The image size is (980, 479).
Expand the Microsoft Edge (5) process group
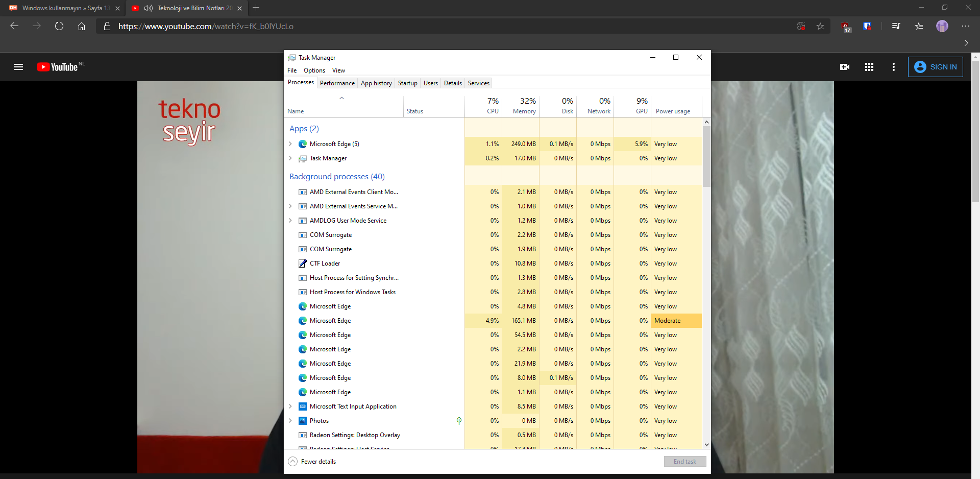tap(290, 144)
